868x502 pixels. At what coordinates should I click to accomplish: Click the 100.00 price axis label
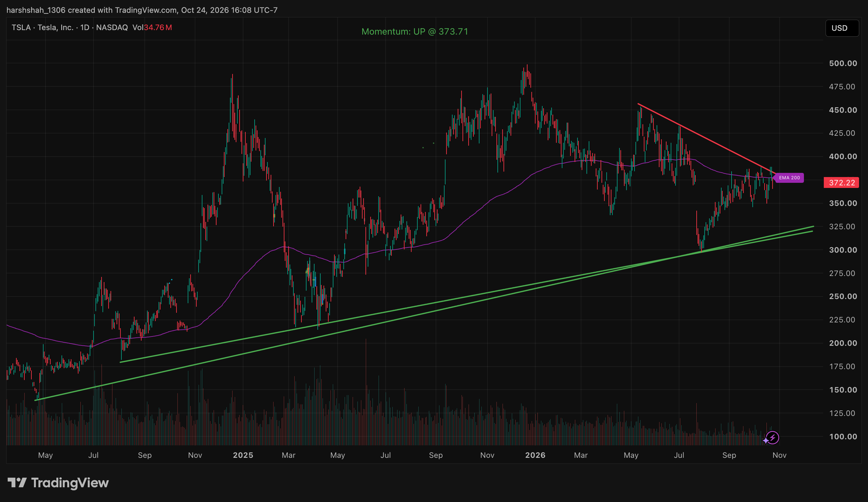point(843,437)
